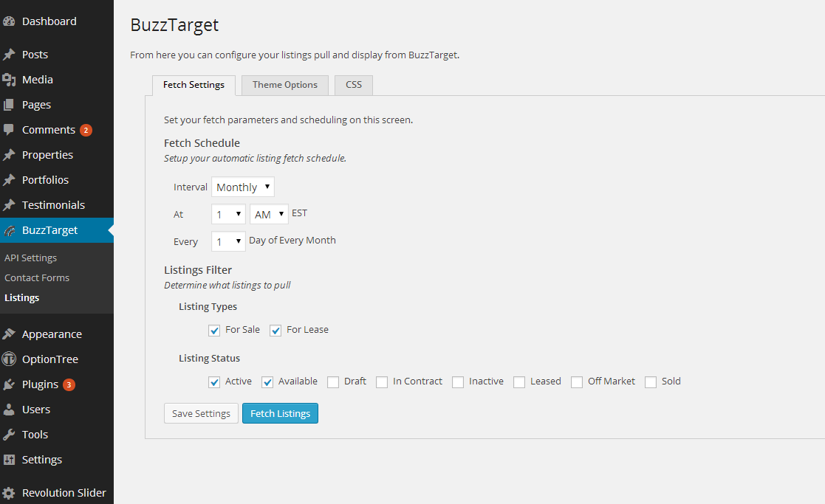Viewport: 825px width, 504px height.
Task: Open the Comments menu label
Action: coord(49,130)
